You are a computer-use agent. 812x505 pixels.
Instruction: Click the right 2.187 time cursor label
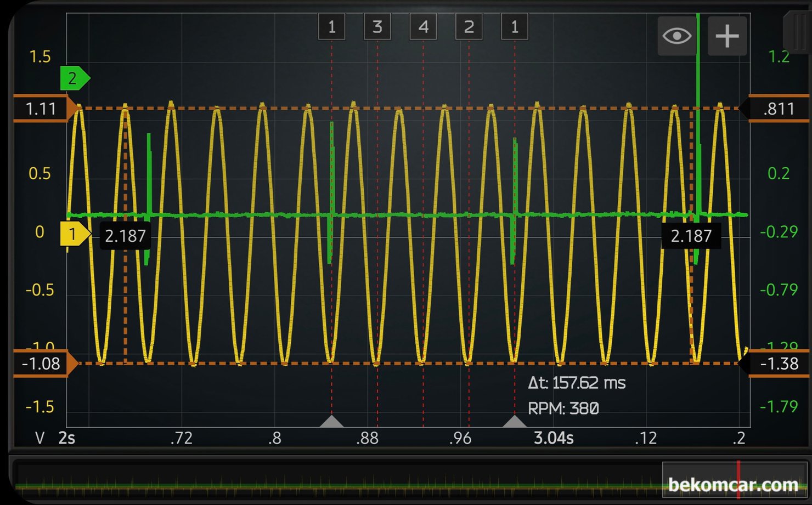(x=691, y=236)
